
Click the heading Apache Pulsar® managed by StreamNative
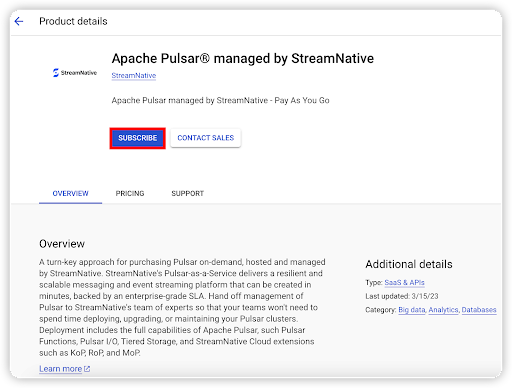(243, 59)
